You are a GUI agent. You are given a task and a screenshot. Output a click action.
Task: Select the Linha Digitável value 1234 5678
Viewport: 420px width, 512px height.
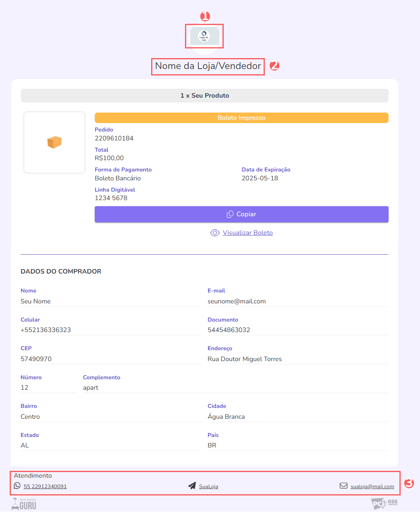coord(111,198)
